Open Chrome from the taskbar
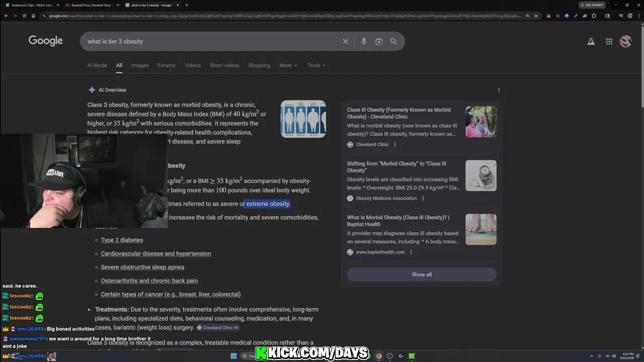Viewport: 644px width, 362px height. point(378,356)
